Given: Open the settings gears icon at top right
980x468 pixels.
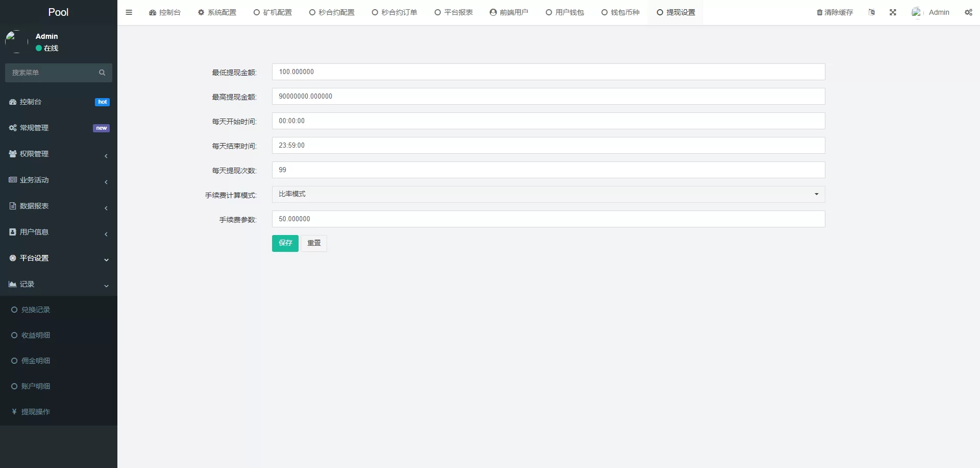Looking at the screenshot, I should [x=968, y=12].
